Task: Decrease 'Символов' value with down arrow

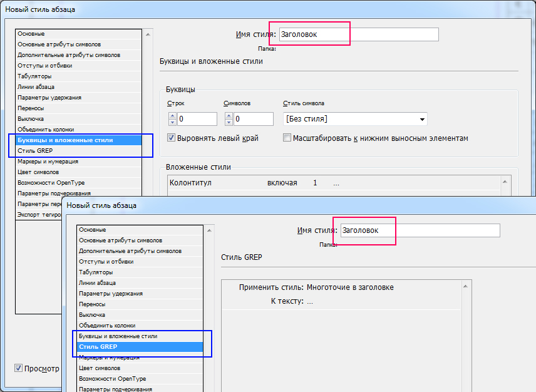Action: coord(229,122)
